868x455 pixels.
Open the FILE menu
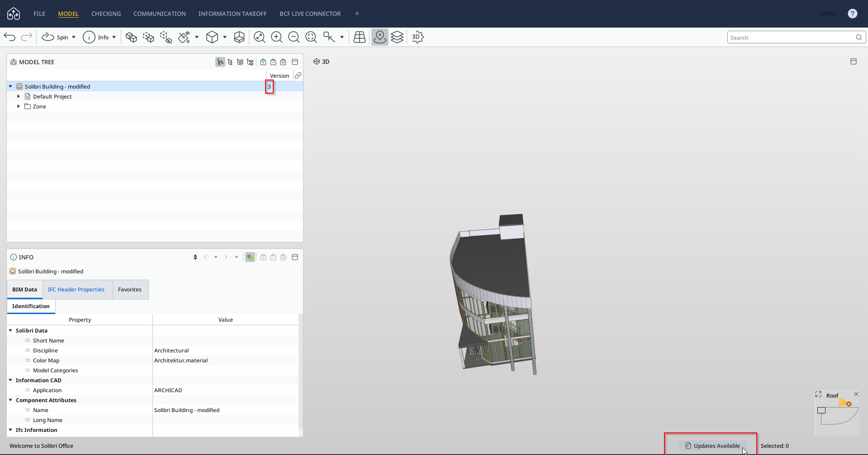tap(39, 14)
